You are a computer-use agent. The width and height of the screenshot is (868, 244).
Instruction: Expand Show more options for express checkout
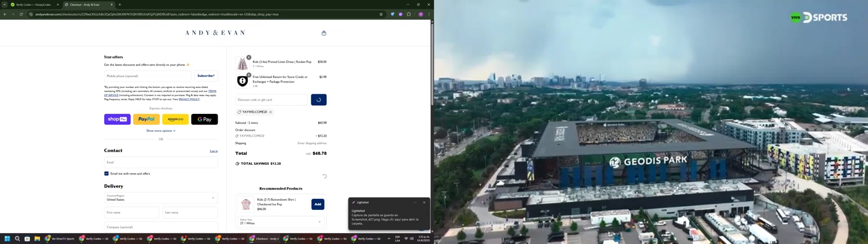(x=161, y=131)
